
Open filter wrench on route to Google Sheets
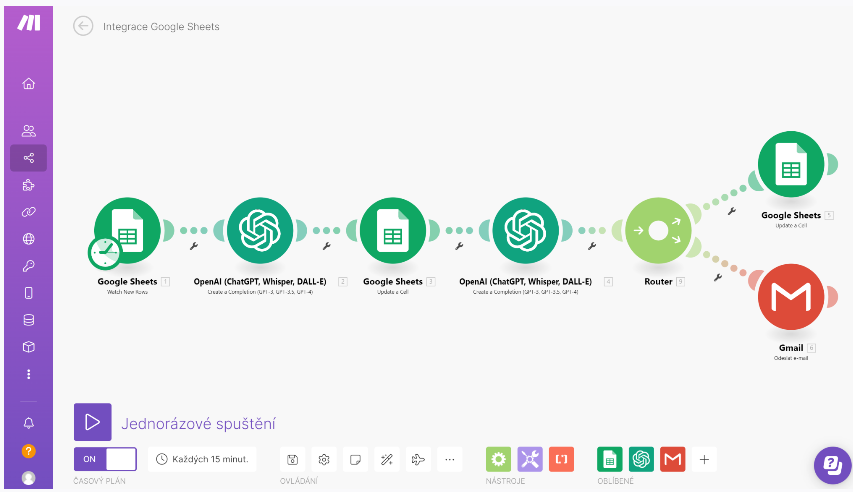(732, 211)
